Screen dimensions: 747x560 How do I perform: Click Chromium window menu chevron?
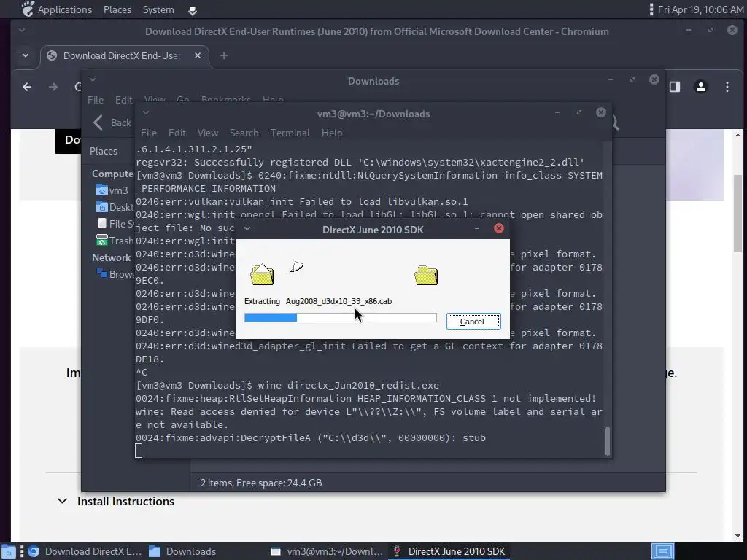pyautogui.click(x=22, y=30)
